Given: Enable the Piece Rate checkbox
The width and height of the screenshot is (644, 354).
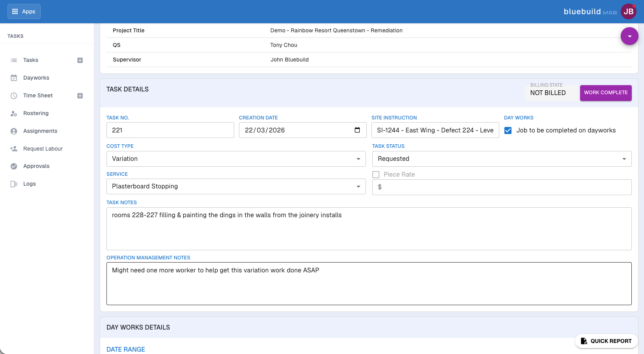Looking at the screenshot, I should (x=376, y=175).
